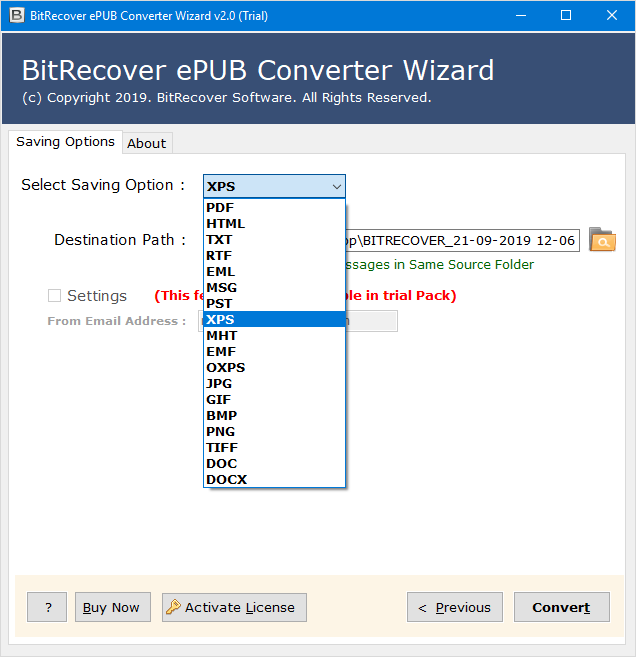Choose EMF from the format list

[274, 351]
